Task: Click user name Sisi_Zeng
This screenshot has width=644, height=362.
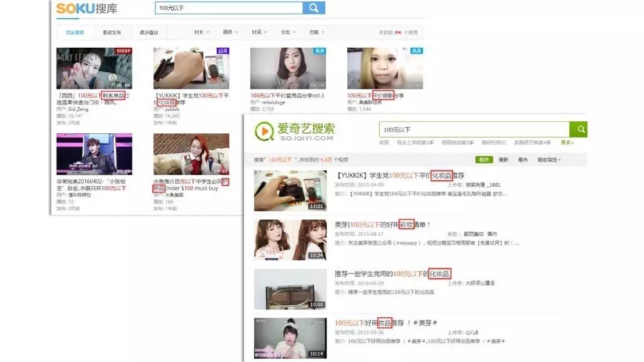Action: click(x=78, y=109)
